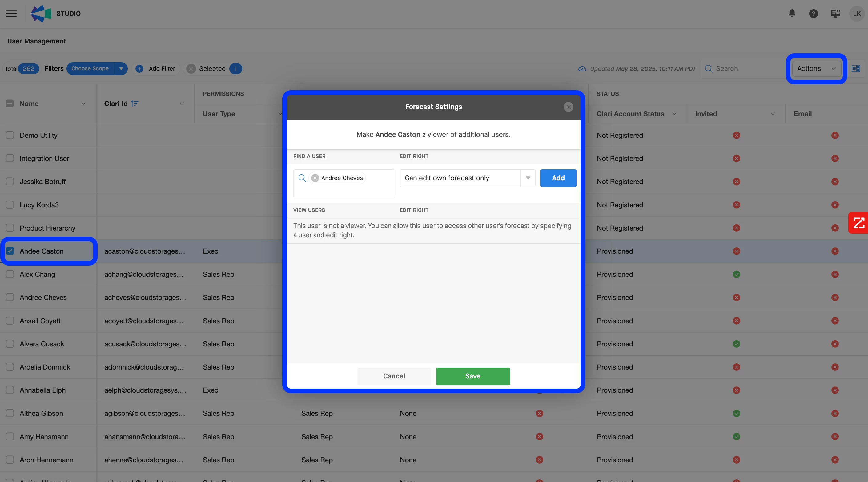868x482 pixels.
Task: Click the green Save button
Action: click(x=472, y=376)
